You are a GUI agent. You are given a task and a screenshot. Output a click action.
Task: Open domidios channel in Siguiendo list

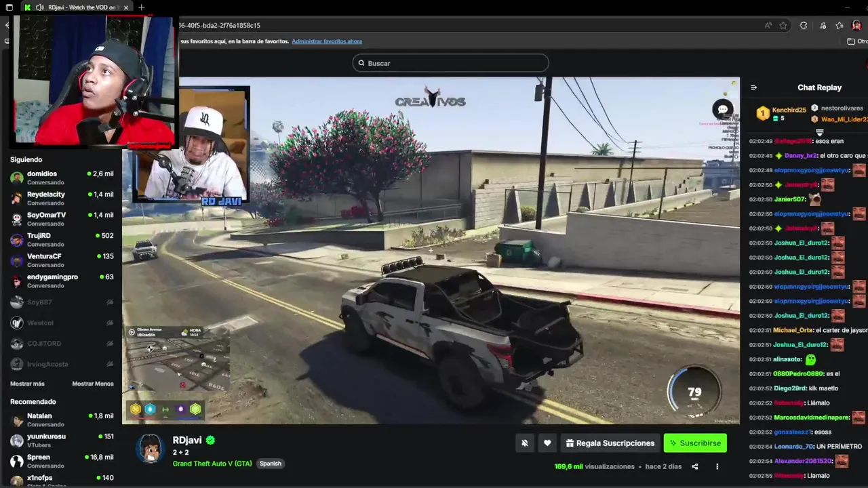click(61, 178)
